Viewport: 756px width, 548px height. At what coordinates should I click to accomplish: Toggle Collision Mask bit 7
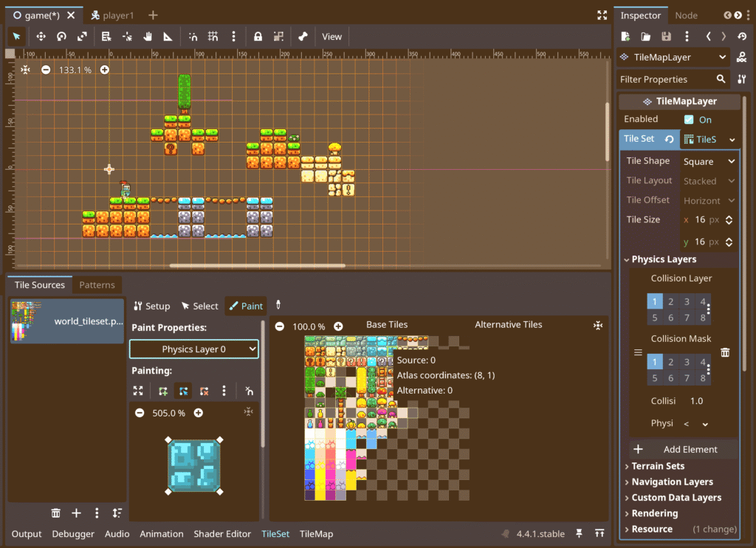pyautogui.click(x=687, y=377)
